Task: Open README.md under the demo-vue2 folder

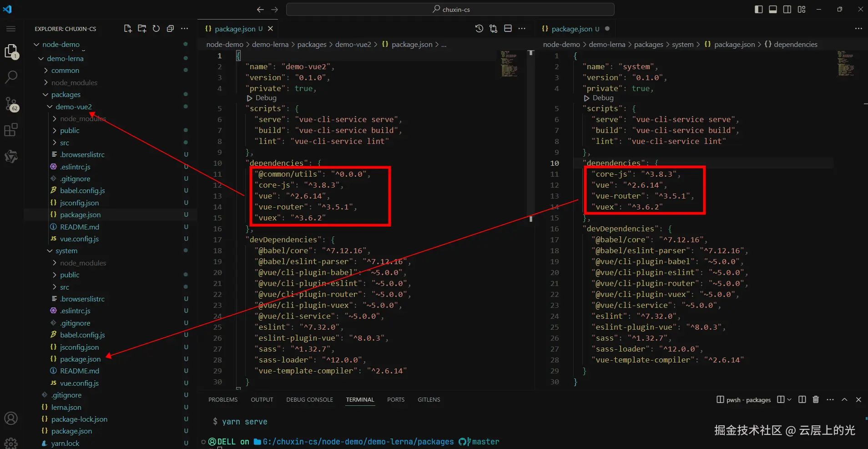Action: point(80,227)
